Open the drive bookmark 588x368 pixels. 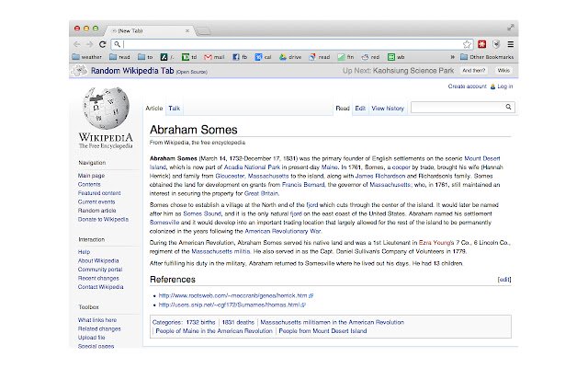tap(290, 57)
